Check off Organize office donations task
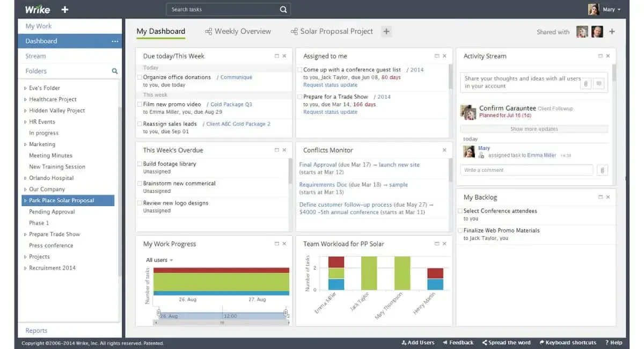Image resolution: width=644 pixels, height=349 pixels. (140, 77)
